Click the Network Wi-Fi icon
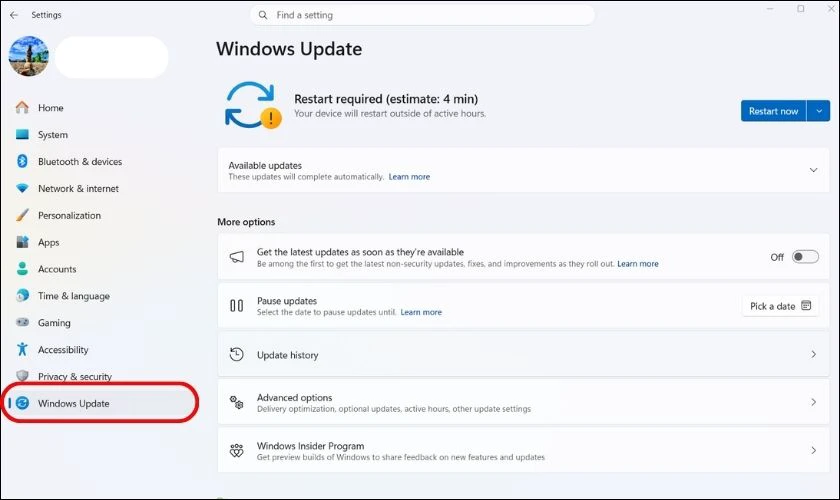 [22, 188]
